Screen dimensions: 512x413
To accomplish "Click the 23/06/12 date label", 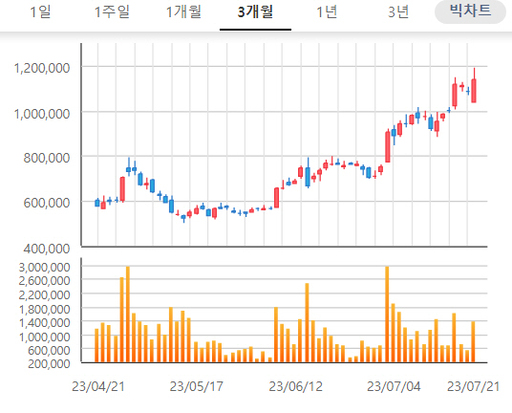I will pos(296,387).
